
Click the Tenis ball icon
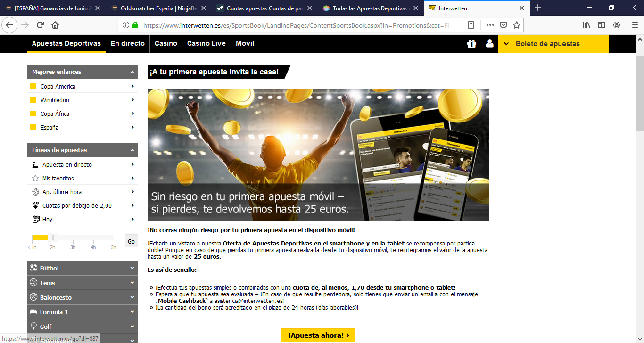33,283
